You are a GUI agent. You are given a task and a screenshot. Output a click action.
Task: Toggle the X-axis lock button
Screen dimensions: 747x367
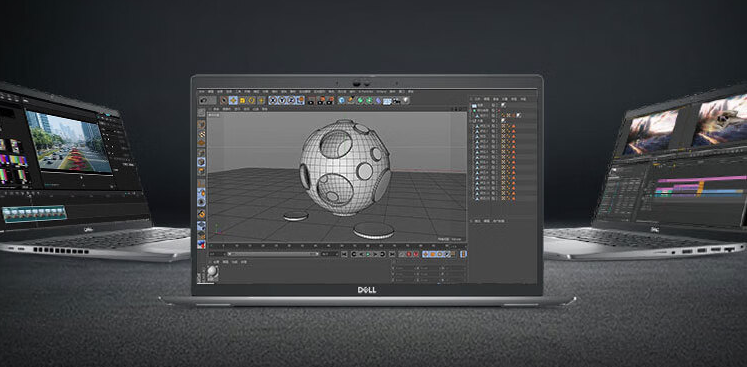(x=273, y=100)
